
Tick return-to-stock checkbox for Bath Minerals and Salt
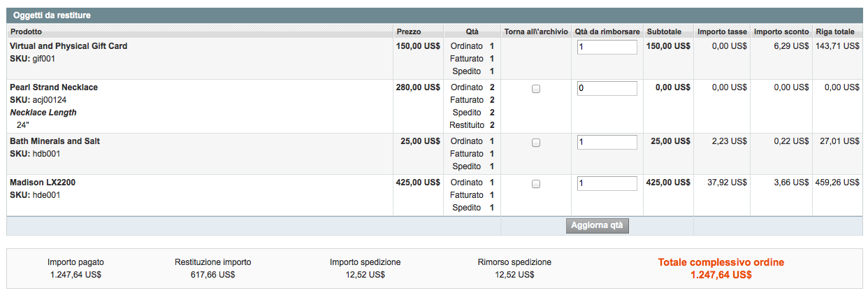pyautogui.click(x=536, y=143)
